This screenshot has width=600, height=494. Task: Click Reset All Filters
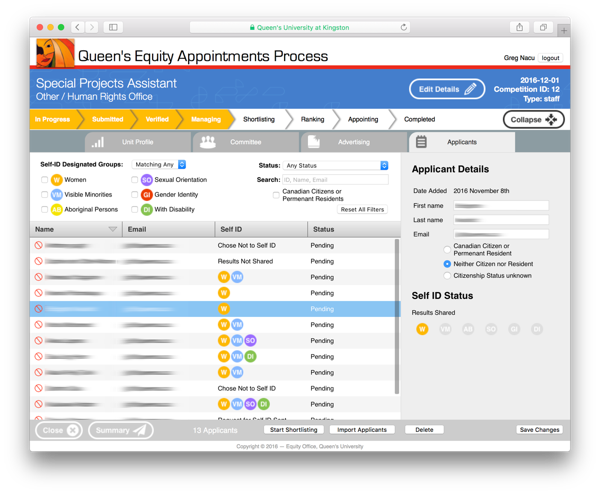pyautogui.click(x=362, y=209)
